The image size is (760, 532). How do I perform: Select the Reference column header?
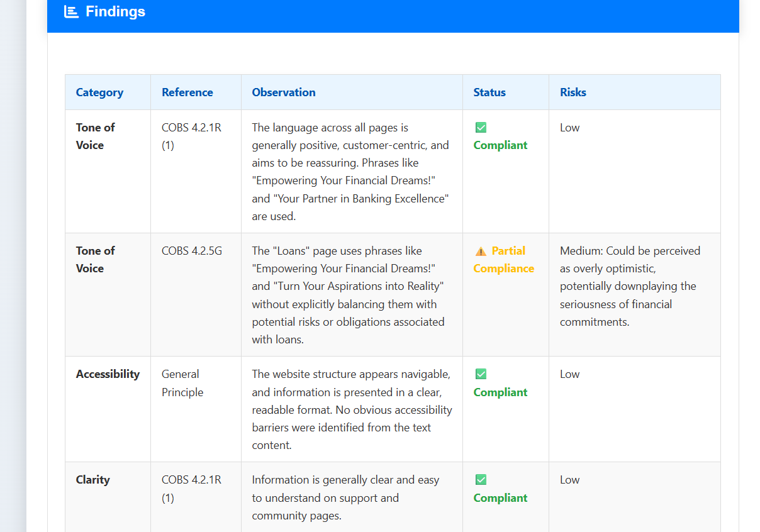[x=187, y=92]
